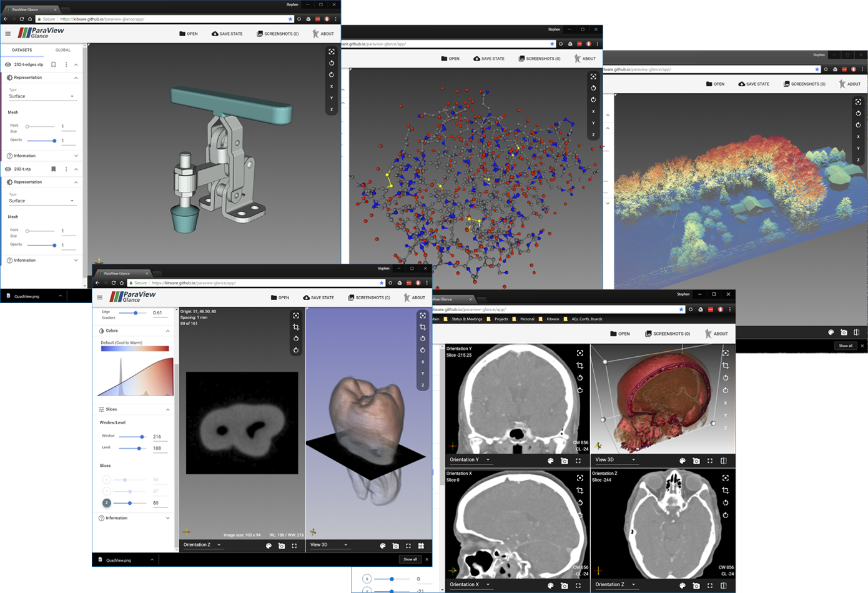The height and width of the screenshot is (593, 868).
Task: Reset camera in the clamp 3D view
Action: (332, 52)
